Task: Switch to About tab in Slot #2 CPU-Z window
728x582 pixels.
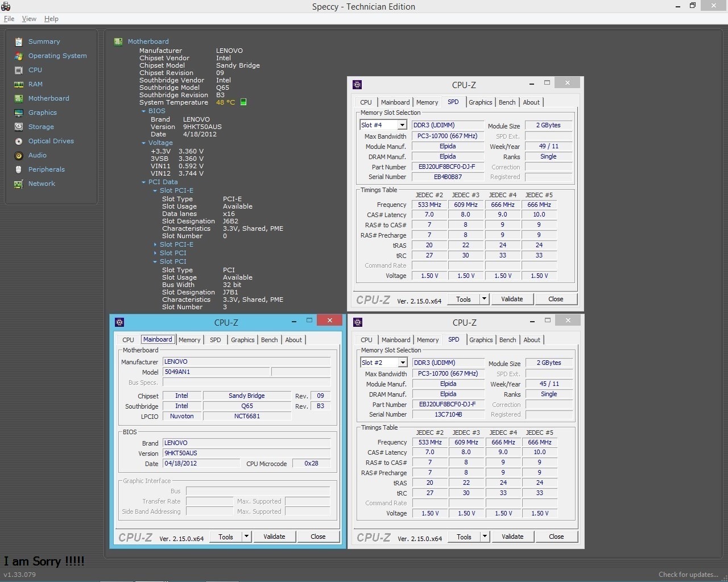Action: [x=532, y=340]
